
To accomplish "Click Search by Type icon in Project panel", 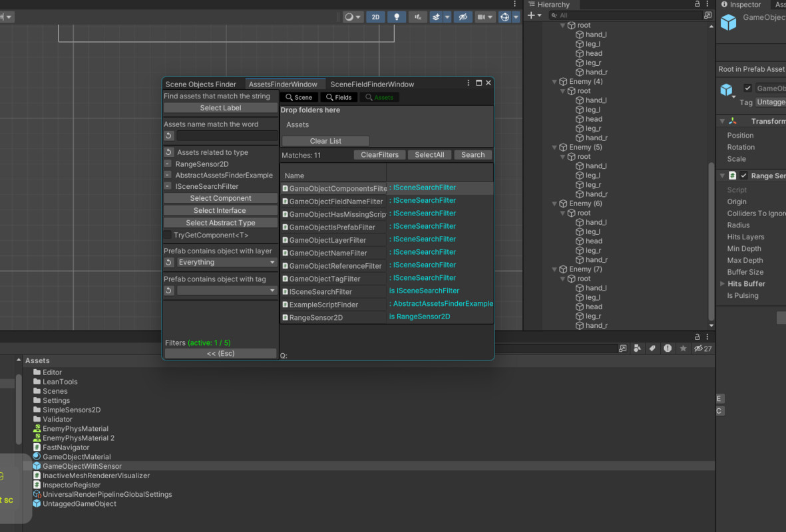I will pyautogui.click(x=638, y=348).
